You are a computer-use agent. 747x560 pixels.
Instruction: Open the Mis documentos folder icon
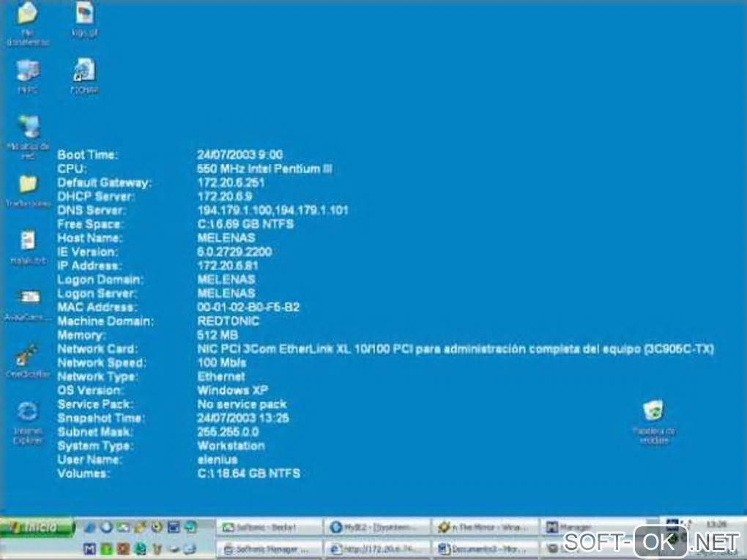coord(27,13)
